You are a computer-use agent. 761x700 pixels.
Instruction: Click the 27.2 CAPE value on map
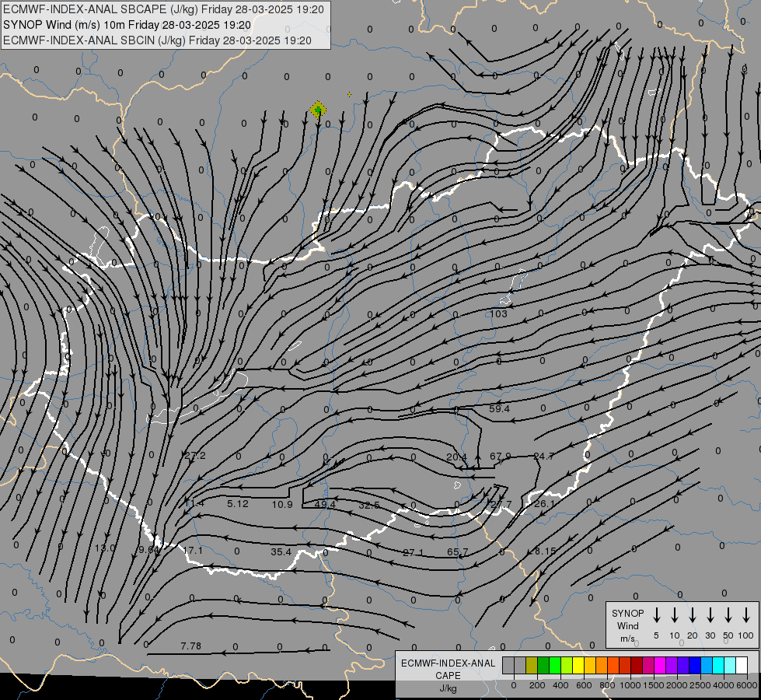[x=195, y=455]
